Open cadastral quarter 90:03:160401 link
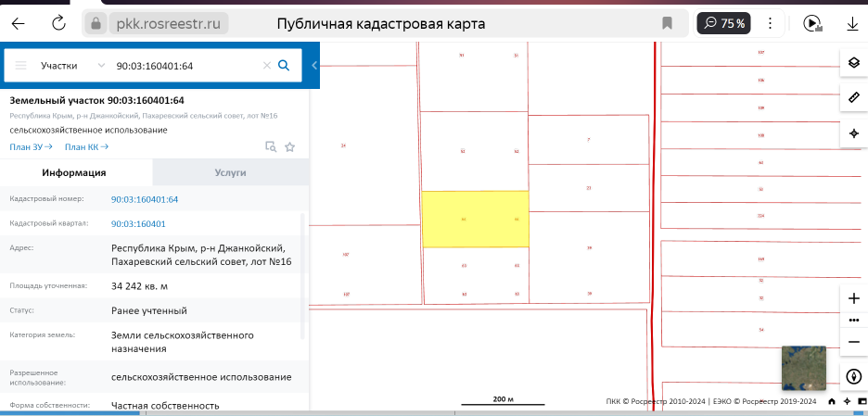 [138, 224]
